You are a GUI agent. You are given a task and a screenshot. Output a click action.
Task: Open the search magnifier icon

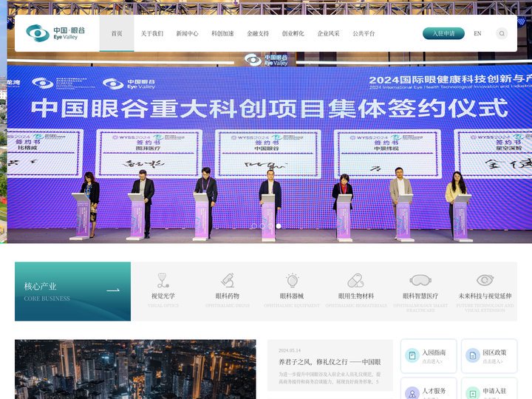pyautogui.click(x=502, y=33)
